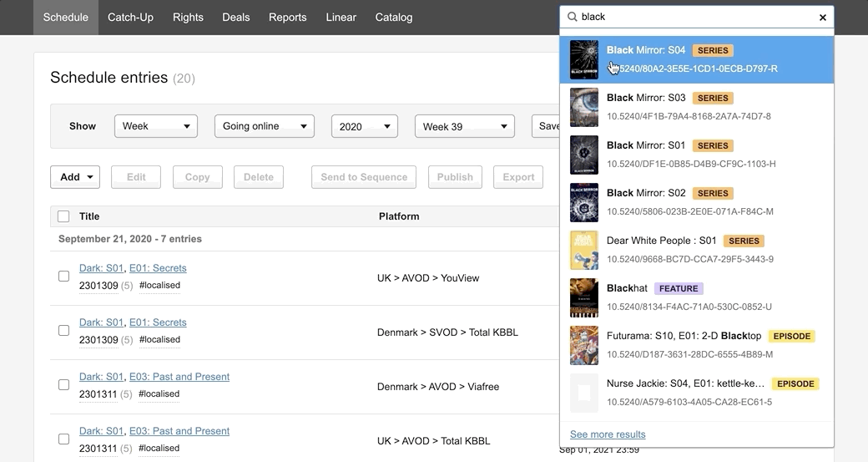Open the Week 39 selector

[x=465, y=127]
